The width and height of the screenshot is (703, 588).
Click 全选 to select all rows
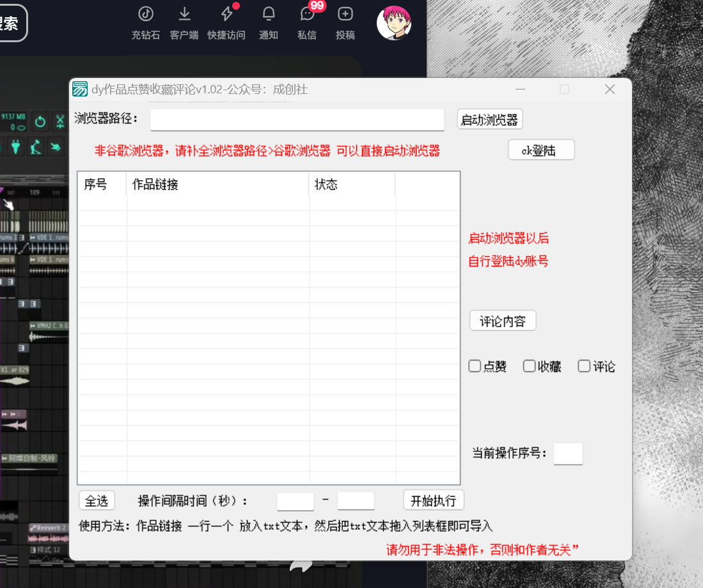(x=97, y=500)
